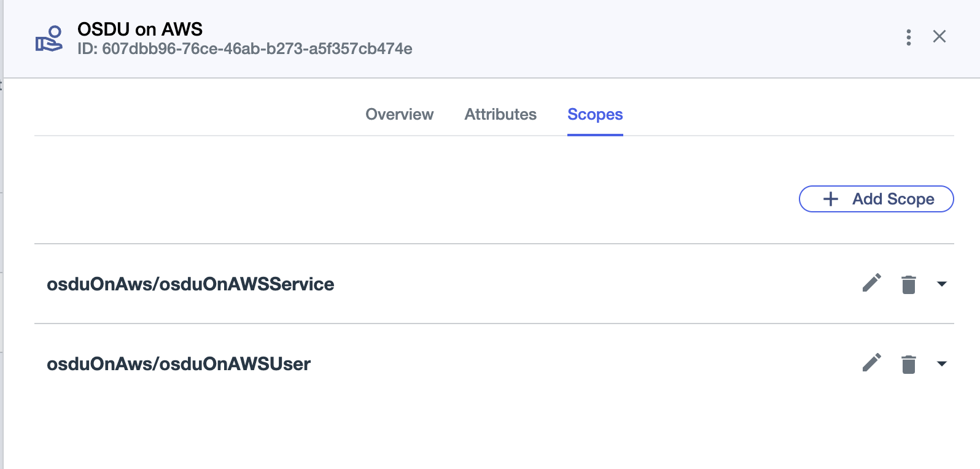Screen dimensions: 980x469
Task: Click the resource server hand icon in header
Action: pyautogui.click(x=49, y=38)
